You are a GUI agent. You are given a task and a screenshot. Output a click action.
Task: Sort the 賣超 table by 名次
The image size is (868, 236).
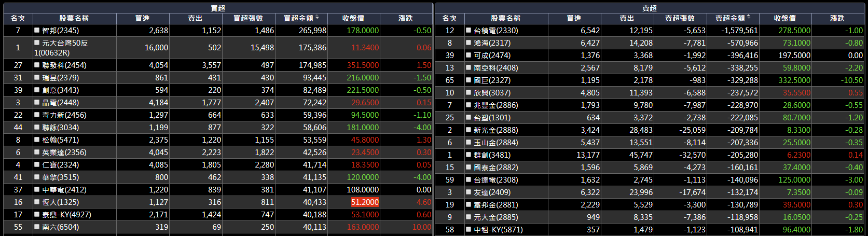(x=449, y=18)
